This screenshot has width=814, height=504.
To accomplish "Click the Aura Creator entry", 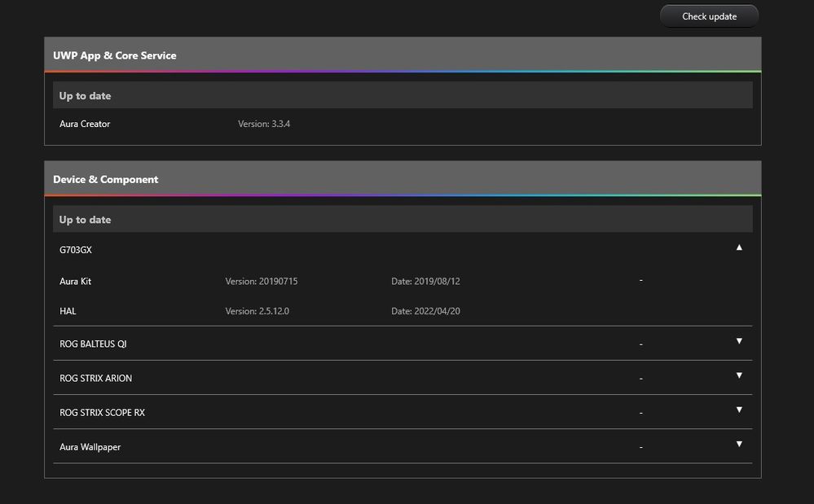I will 85,124.
